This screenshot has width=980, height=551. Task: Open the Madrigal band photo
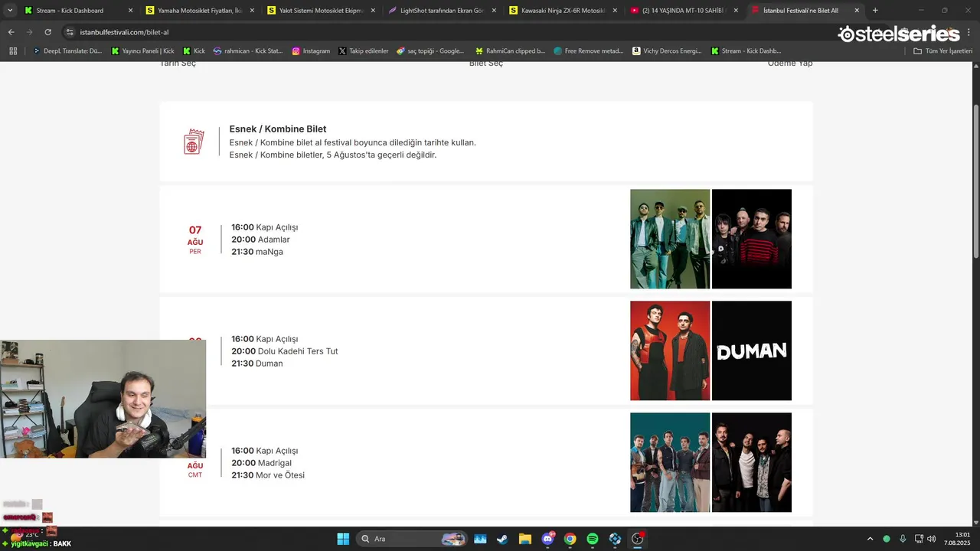(x=670, y=462)
